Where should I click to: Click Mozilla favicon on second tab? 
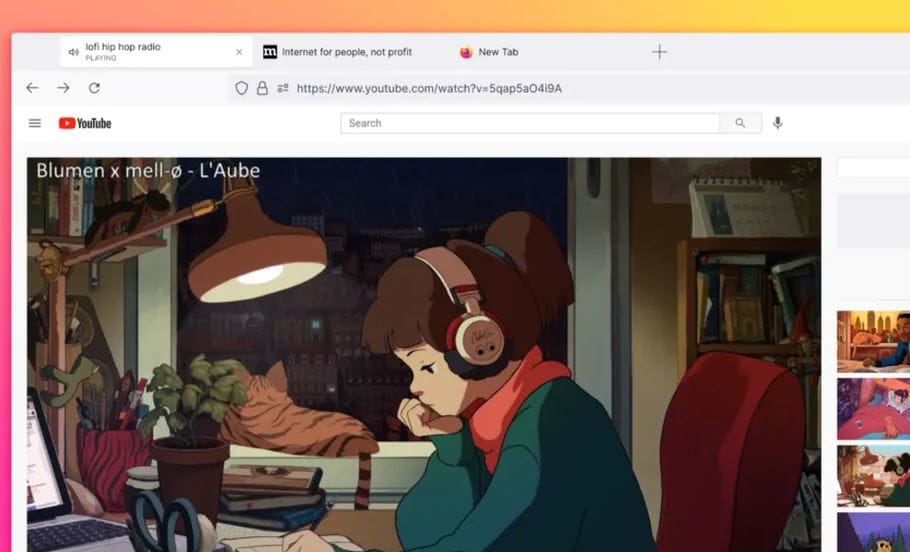pos(270,52)
